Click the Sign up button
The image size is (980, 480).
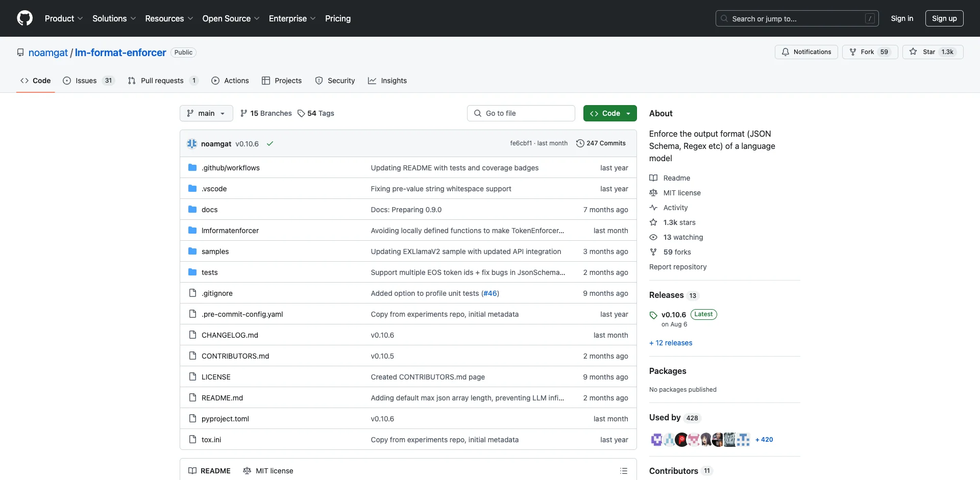coord(944,18)
